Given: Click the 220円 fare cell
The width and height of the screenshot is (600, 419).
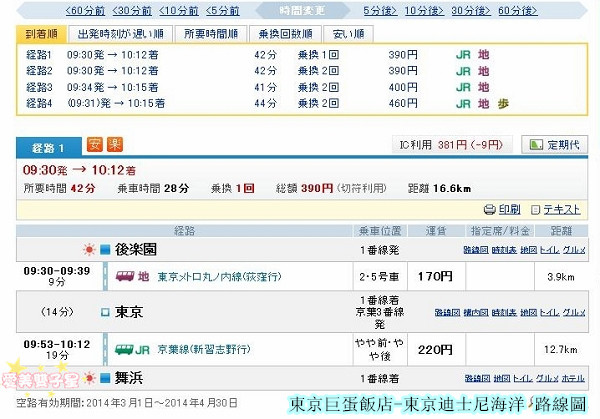Looking at the screenshot, I should pyautogui.click(x=436, y=349).
